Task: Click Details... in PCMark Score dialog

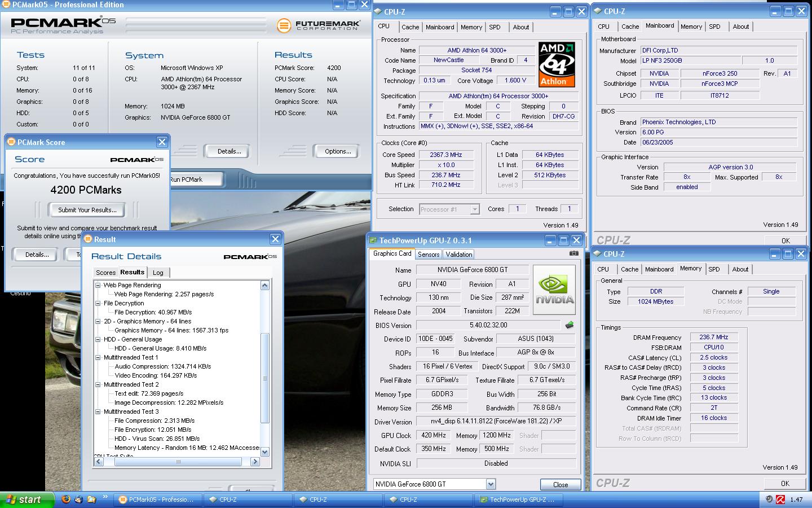Action: point(37,255)
